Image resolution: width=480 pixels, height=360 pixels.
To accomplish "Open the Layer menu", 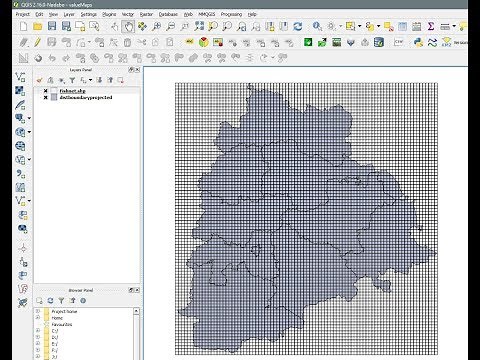I will (x=69, y=14).
